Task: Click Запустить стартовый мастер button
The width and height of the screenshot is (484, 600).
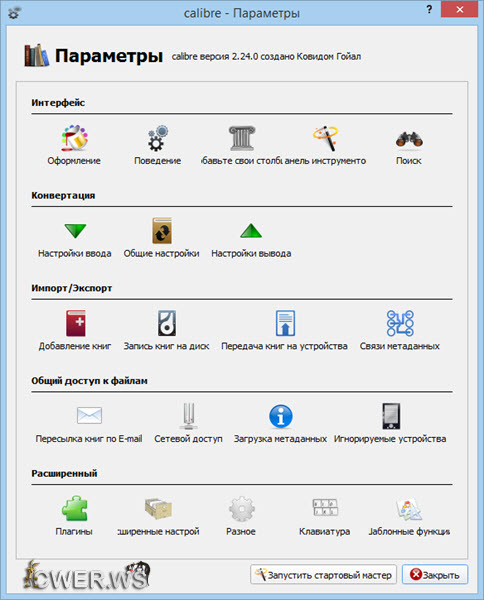Action: [x=323, y=575]
